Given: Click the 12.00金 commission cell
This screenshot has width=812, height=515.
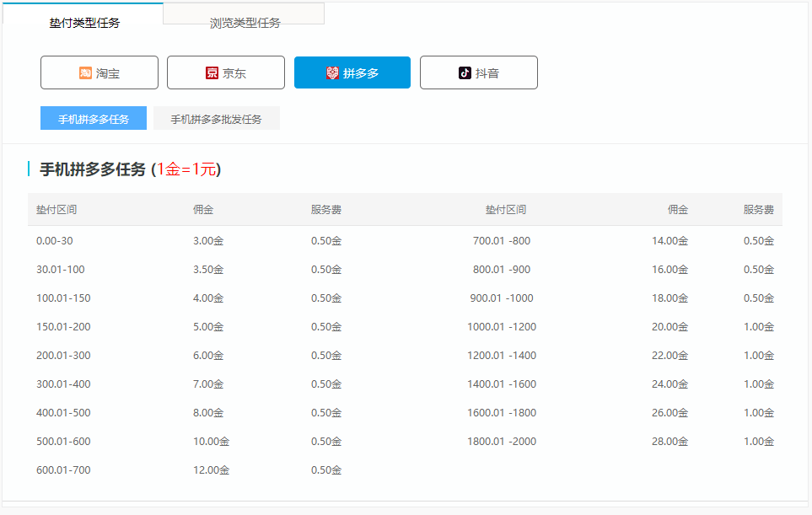Looking at the screenshot, I should tap(212, 470).
